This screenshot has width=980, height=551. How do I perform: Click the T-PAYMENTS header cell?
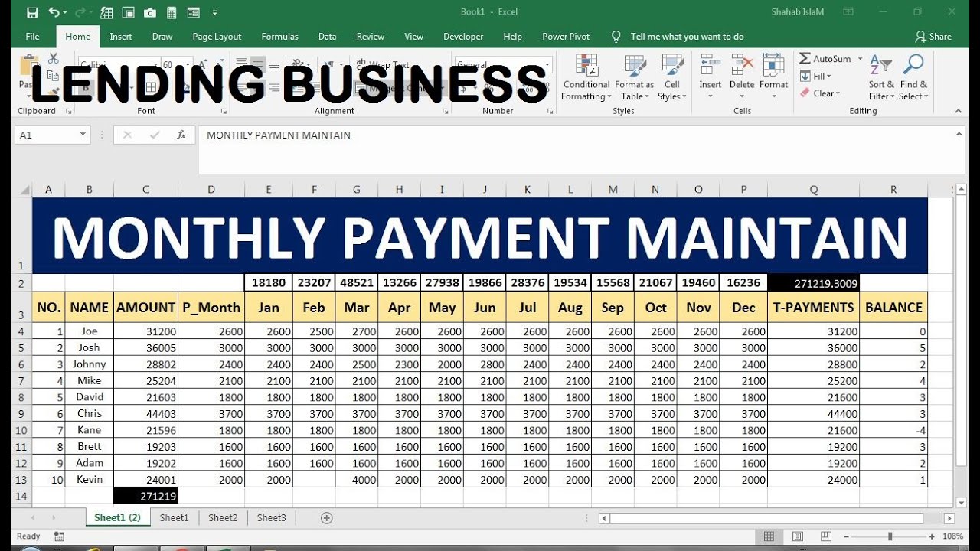(x=813, y=308)
